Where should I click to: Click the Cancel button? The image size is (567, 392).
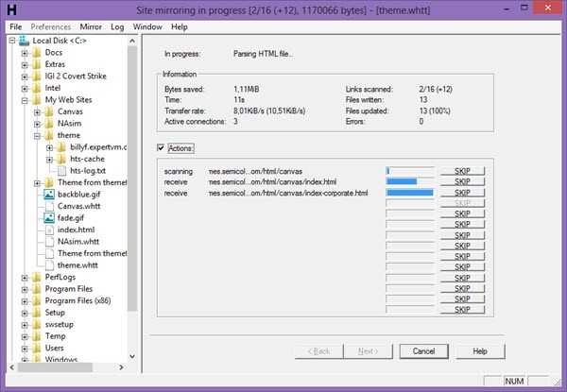(423, 350)
